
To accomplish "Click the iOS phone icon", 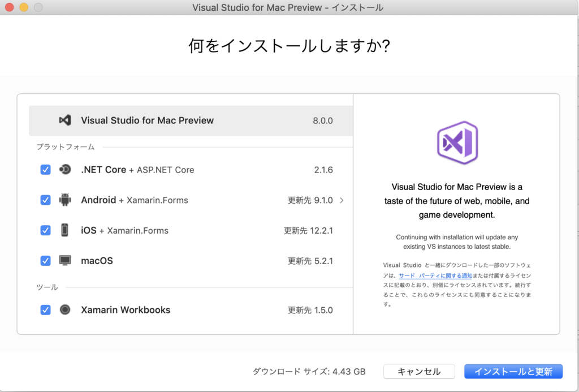I will point(64,230).
